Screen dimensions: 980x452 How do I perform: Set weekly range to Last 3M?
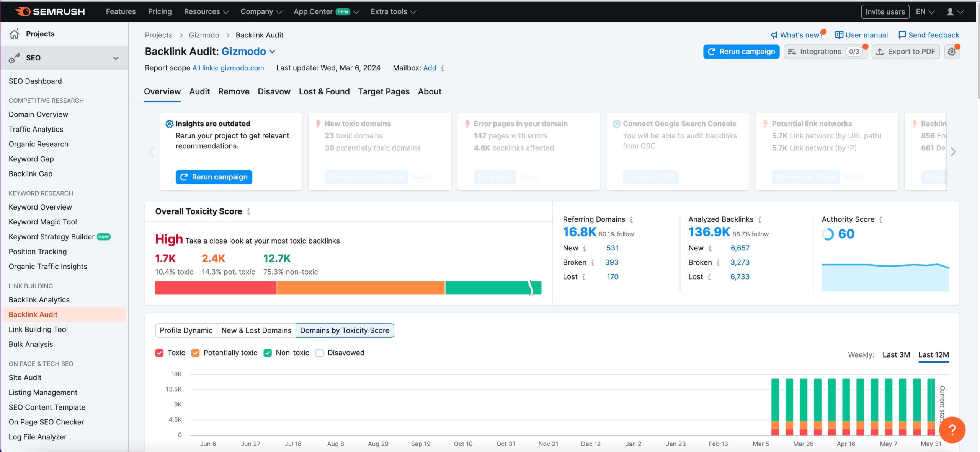896,355
